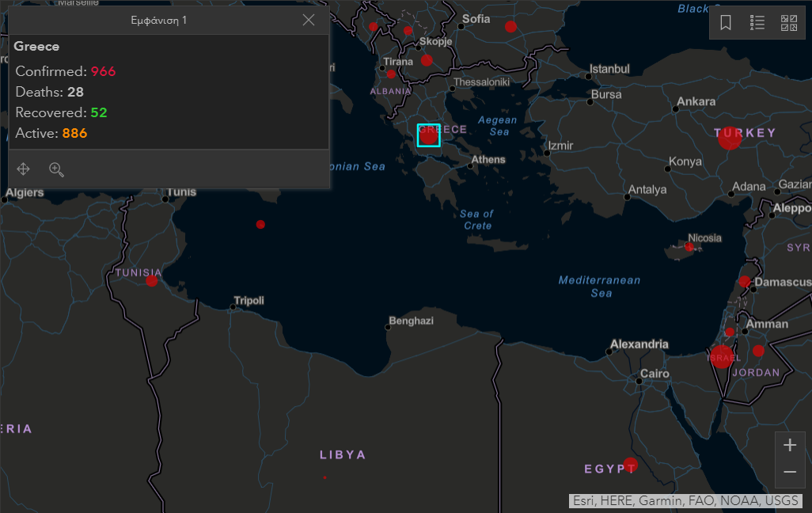Screen dimensions: 812x513
Task: Click the popup title bar Εμφάνιση 1
Action: (158, 20)
